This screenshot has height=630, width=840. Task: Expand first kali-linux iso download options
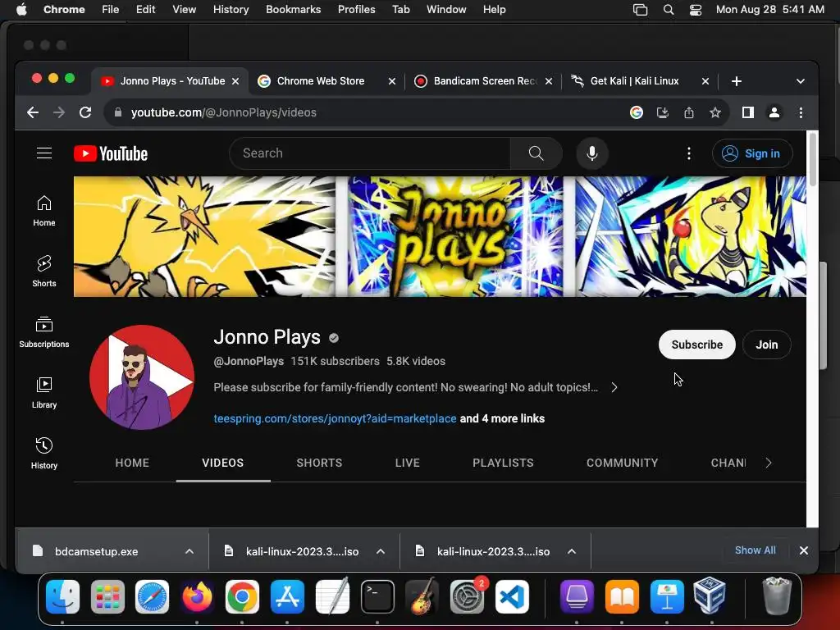click(381, 551)
